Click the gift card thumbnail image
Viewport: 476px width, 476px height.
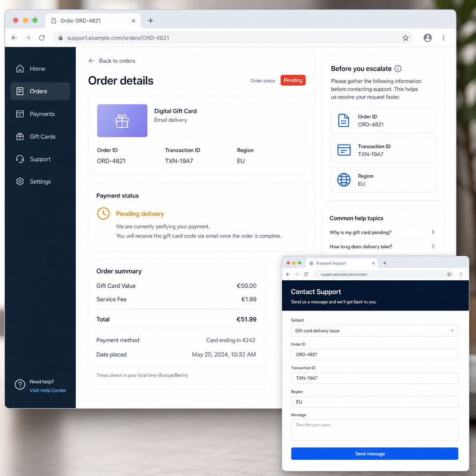click(122, 121)
